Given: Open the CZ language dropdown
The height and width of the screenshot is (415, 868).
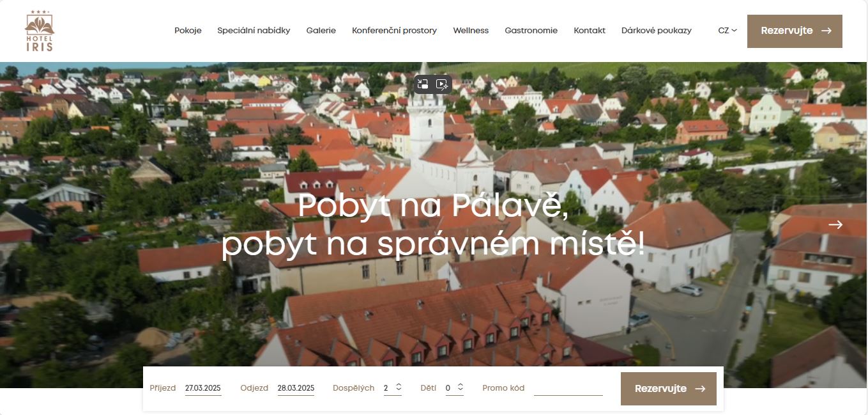Looking at the screenshot, I should tap(727, 30).
